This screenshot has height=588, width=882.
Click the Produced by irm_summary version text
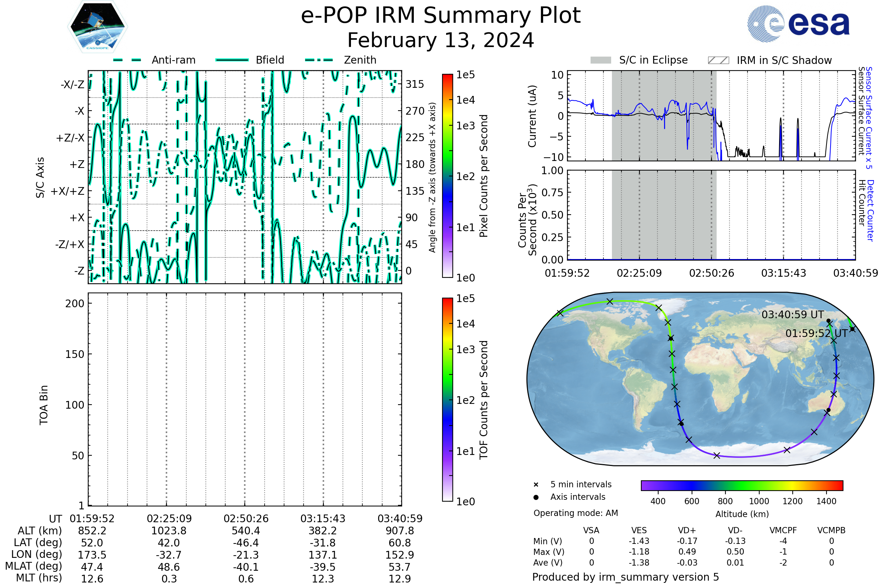625,577
